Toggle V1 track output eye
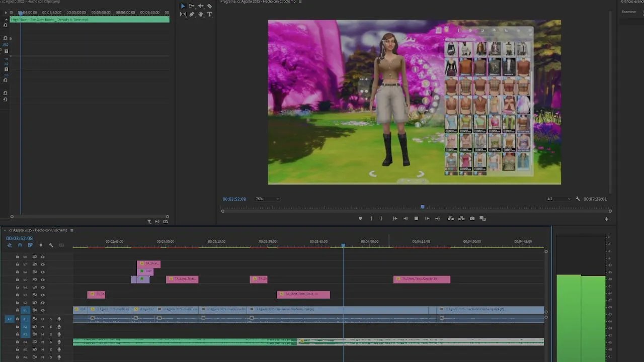The height and width of the screenshot is (362, 644). coord(43,310)
